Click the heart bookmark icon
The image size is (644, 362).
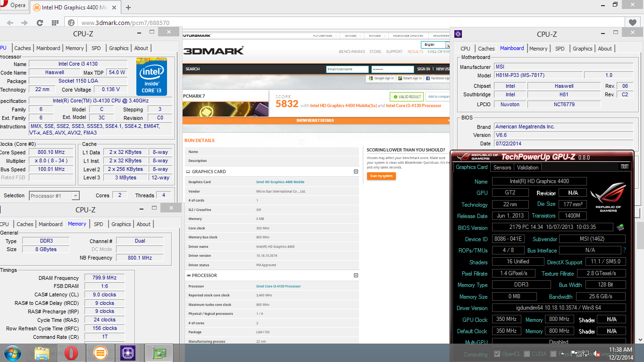click(x=633, y=22)
